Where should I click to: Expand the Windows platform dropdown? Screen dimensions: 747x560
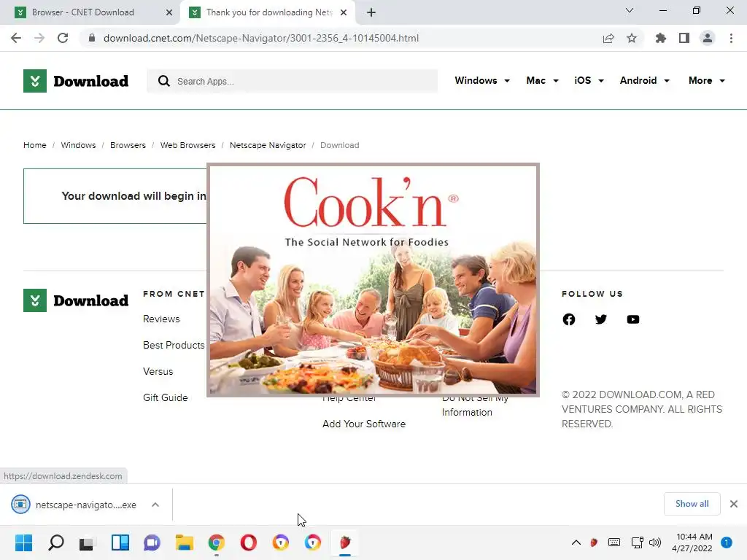point(482,80)
